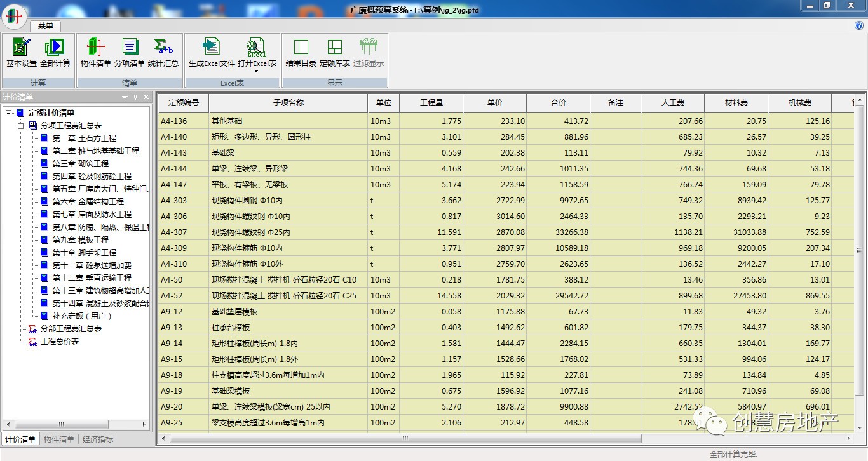The width and height of the screenshot is (868, 461).
Task: Open 统计汇总 statistics summary
Action: (163, 53)
